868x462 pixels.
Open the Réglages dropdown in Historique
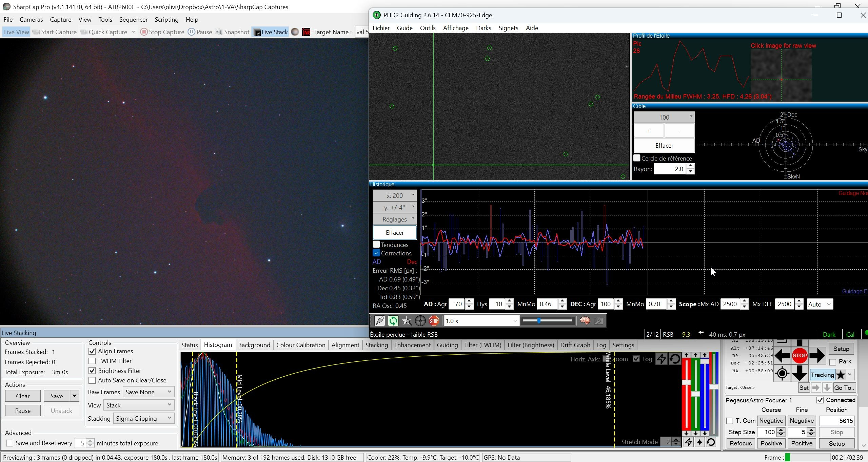point(395,219)
